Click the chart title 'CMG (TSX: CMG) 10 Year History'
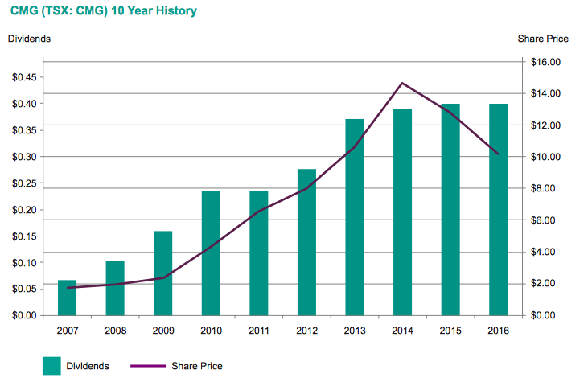This screenshot has height=382, width=588. pos(104,10)
